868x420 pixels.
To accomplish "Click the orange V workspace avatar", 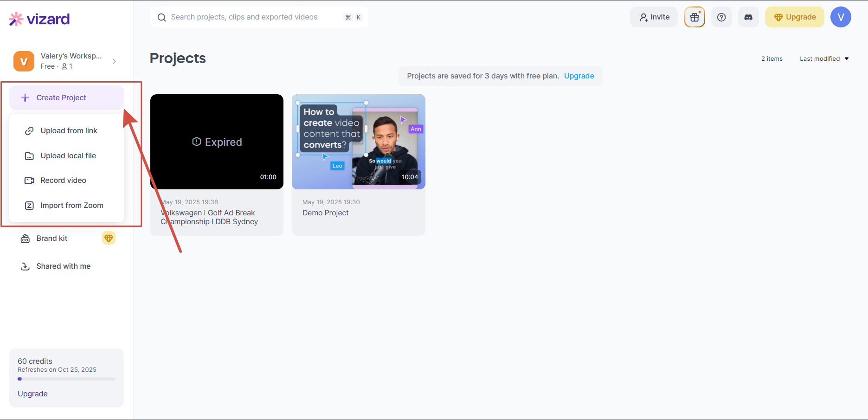I will (24, 61).
